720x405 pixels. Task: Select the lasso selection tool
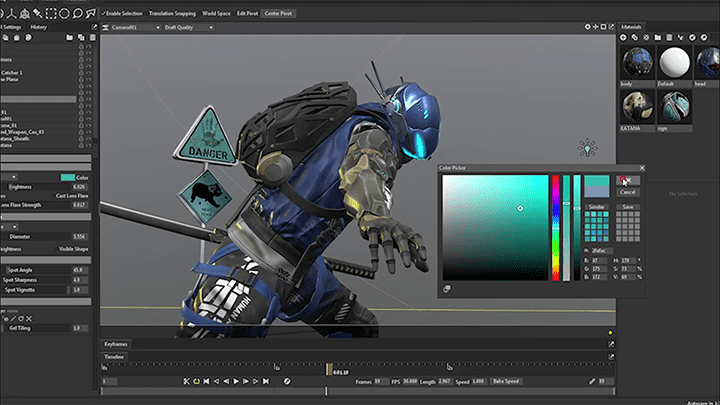[78, 13]
